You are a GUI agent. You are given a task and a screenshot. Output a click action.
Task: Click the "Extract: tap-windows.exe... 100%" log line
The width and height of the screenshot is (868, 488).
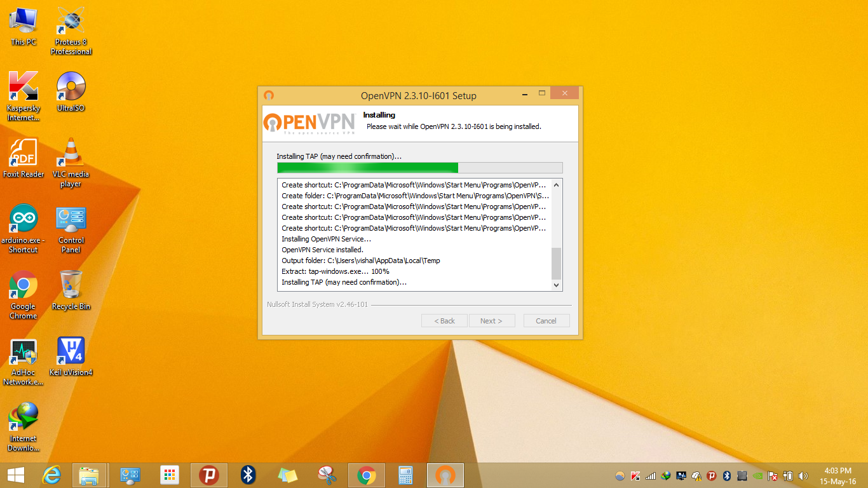pos(336,271)
